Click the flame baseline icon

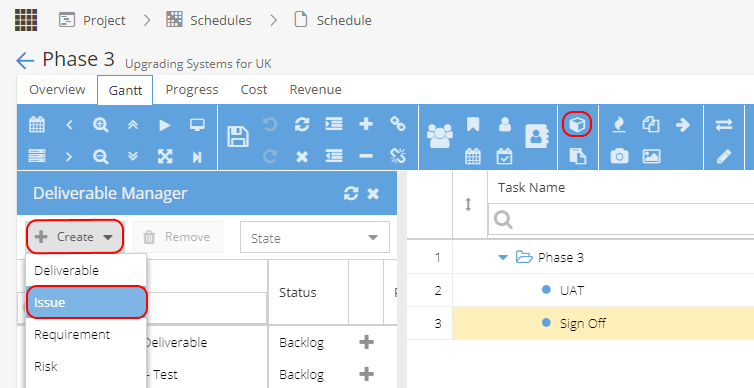(x=619, y=125)
